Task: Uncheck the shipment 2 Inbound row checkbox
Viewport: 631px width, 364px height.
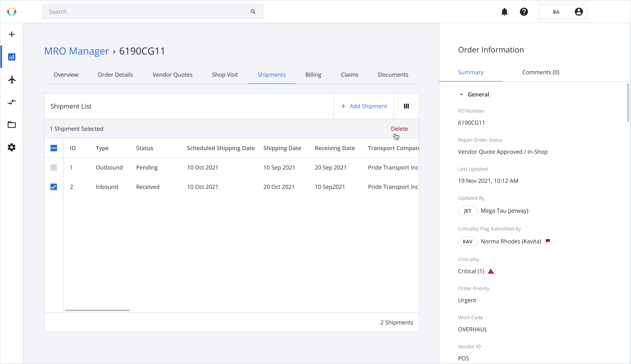Action: click(54, 187)
